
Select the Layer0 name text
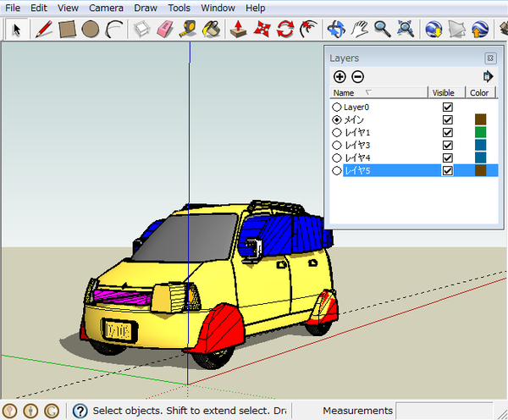(356, 107)
